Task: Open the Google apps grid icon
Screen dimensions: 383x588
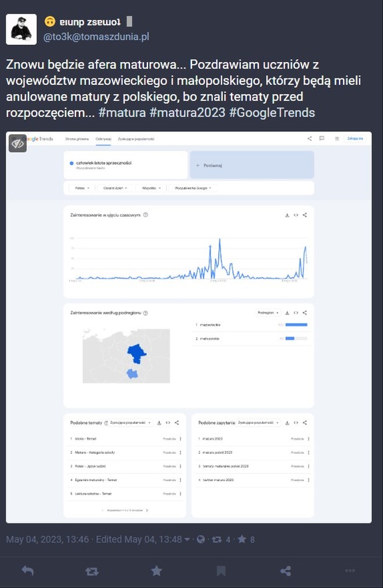Action: coord(337,139)
